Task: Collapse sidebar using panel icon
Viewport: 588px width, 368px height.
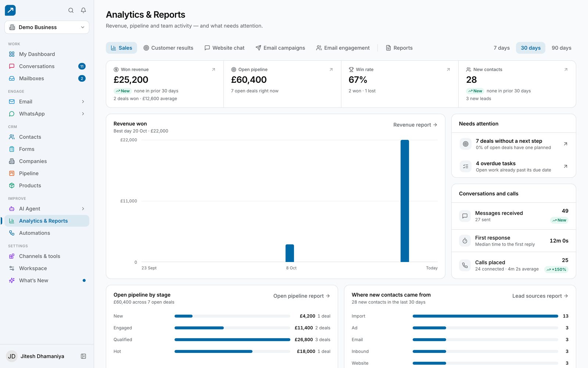Action: pyautogui.click(x=83, y=356)
